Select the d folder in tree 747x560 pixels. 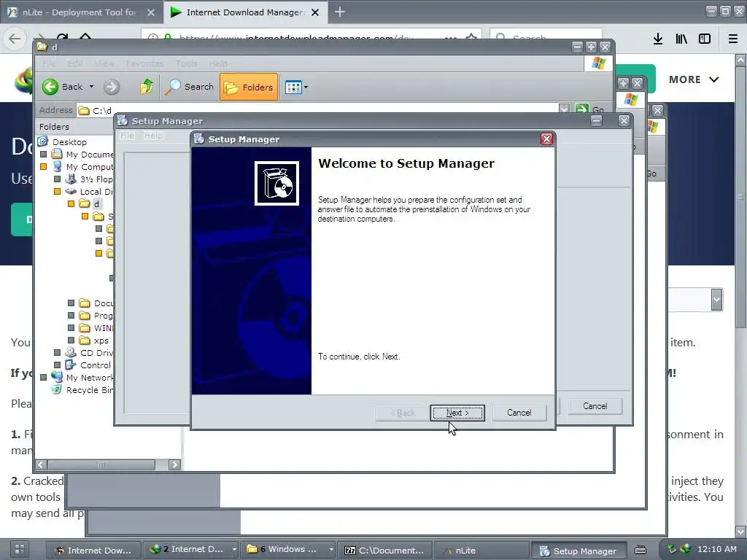[x=96, y=204]
